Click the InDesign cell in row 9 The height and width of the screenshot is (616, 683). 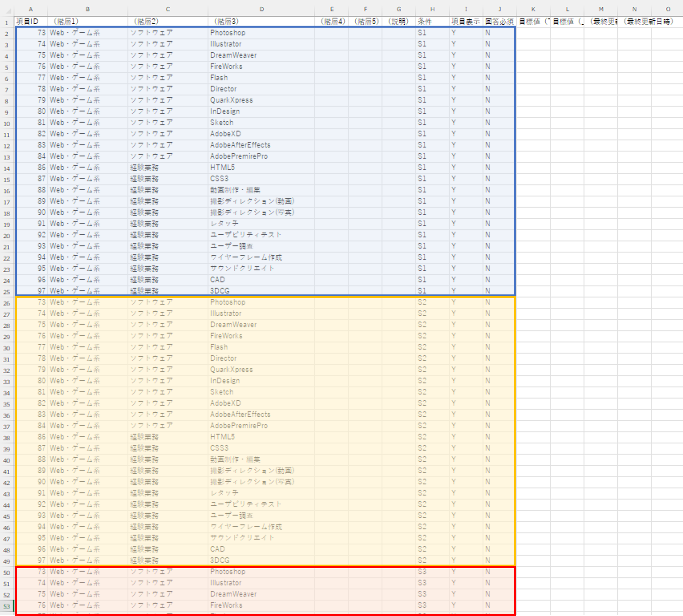[262, 111]
